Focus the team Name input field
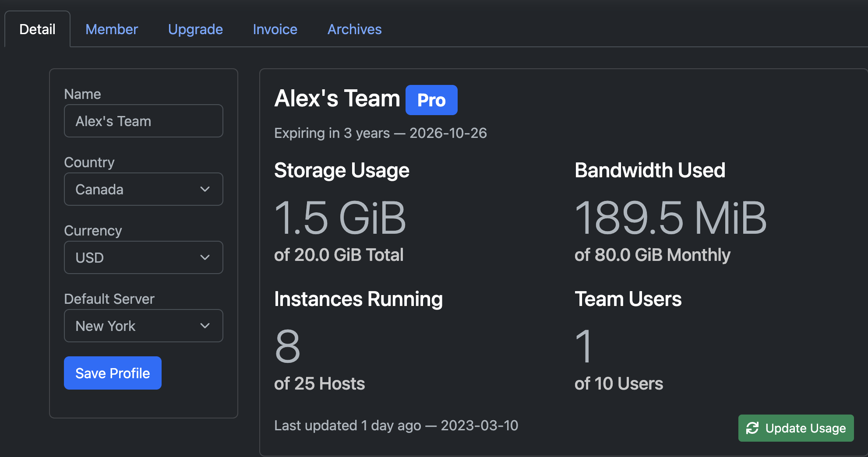Screen dimensions: 868x457 point(143,121)
